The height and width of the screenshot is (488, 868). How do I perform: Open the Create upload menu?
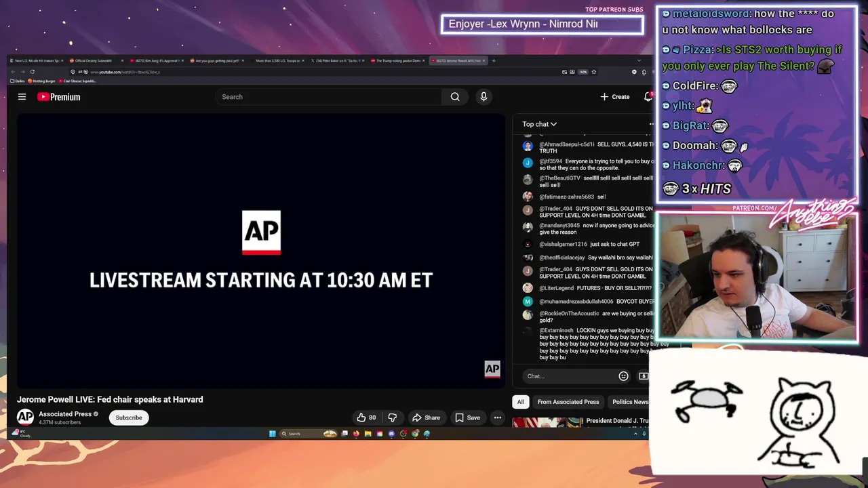coord(615,97)
